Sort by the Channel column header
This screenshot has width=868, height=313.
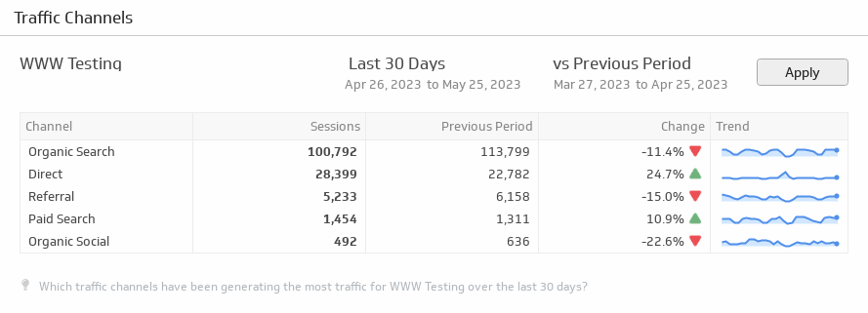click(49, 126)
